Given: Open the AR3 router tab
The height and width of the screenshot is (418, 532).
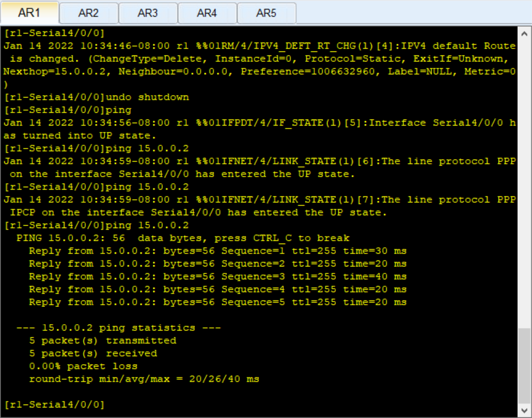Looking at the screenshot, I should pyautogui.click(x=148, y=13).
